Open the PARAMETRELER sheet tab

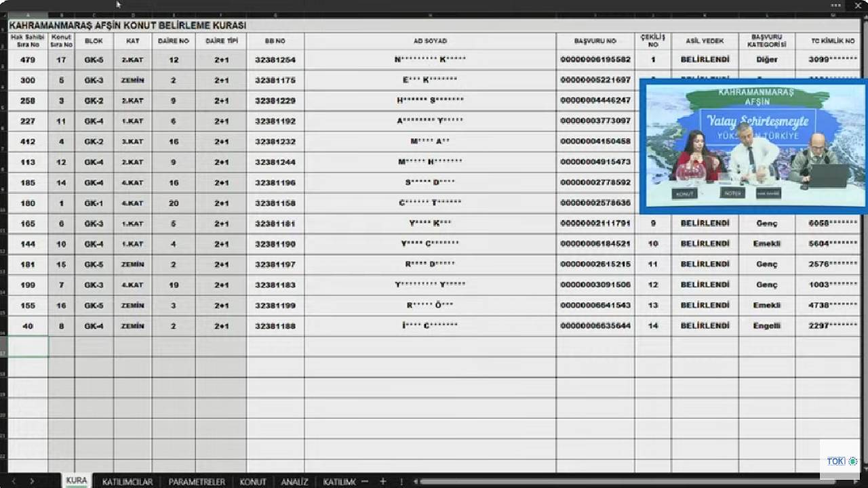pos(197,481)
